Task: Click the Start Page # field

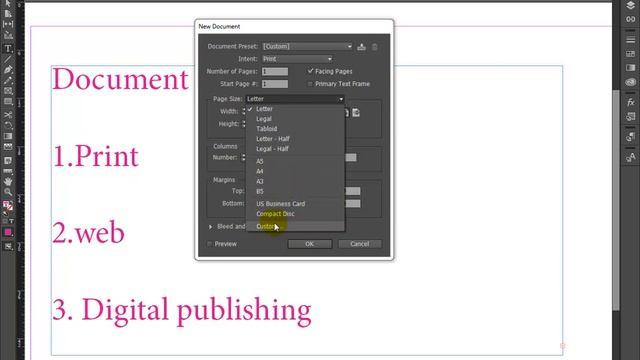Action: (x=275, y=84)
